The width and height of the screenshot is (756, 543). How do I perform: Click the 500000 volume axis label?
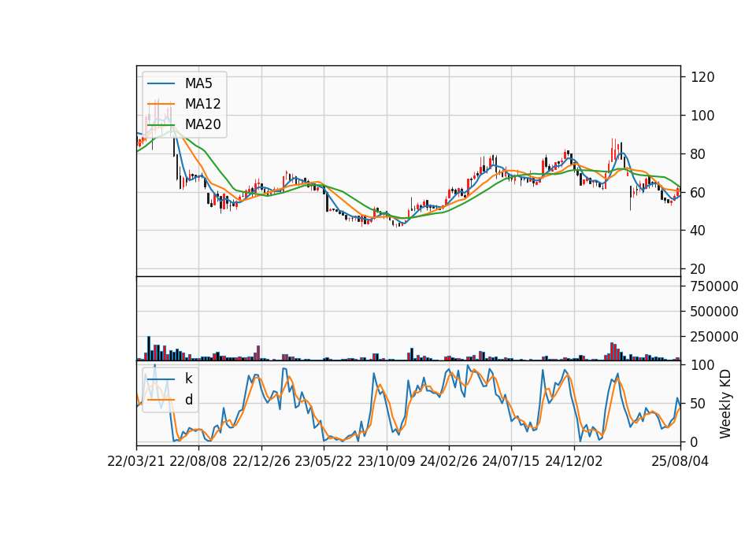click(714, 312)
